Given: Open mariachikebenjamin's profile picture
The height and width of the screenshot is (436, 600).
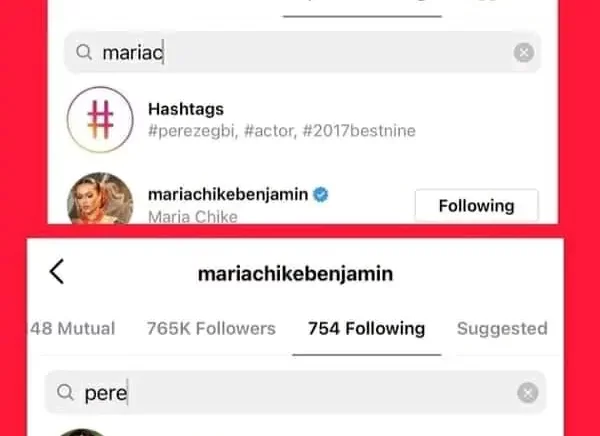Looking at the screenshot, I should pyautogui.click(x=99, y=203).
